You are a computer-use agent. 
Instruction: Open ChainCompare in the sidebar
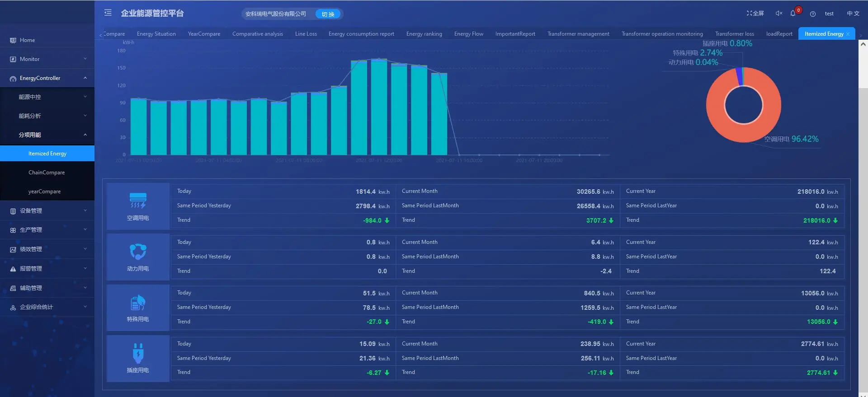(x=47, y=173)
